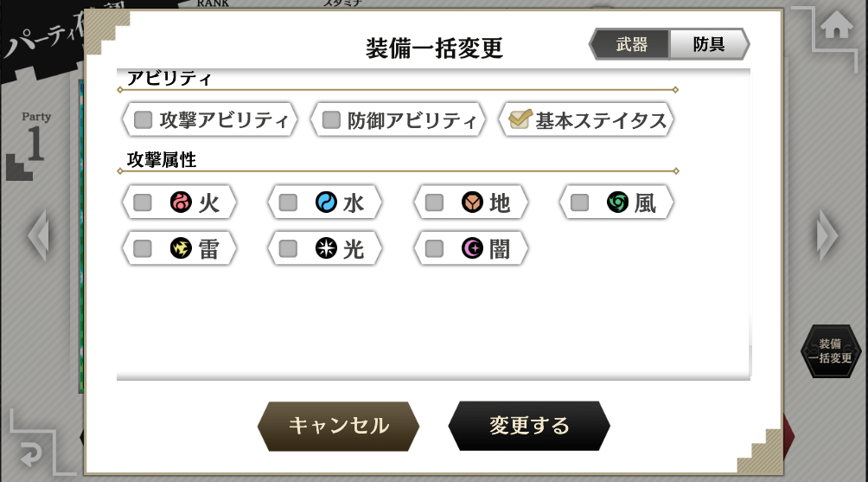Tap the back arrow icon at bottom left

click(x=30, y=455)
